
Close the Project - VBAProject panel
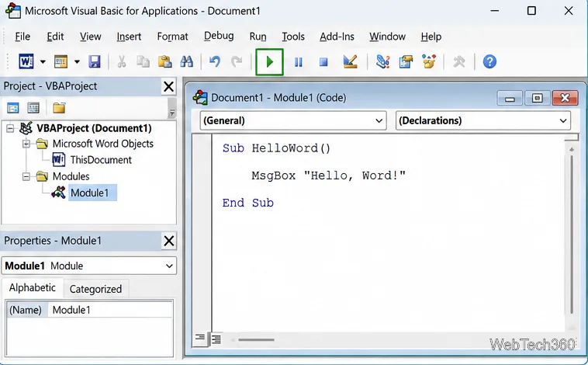pos(169,86)
